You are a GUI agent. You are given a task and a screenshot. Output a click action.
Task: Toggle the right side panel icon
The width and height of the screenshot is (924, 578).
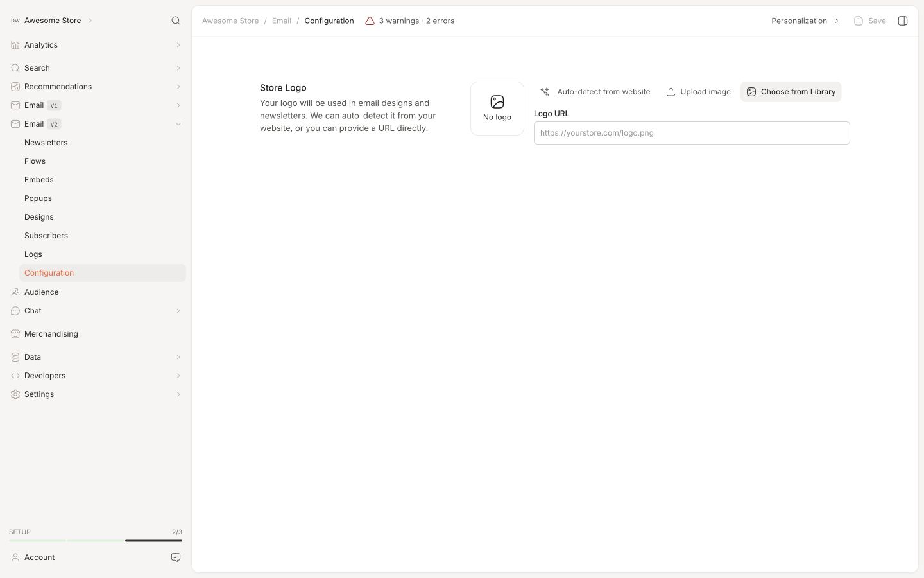click(903, 21)
